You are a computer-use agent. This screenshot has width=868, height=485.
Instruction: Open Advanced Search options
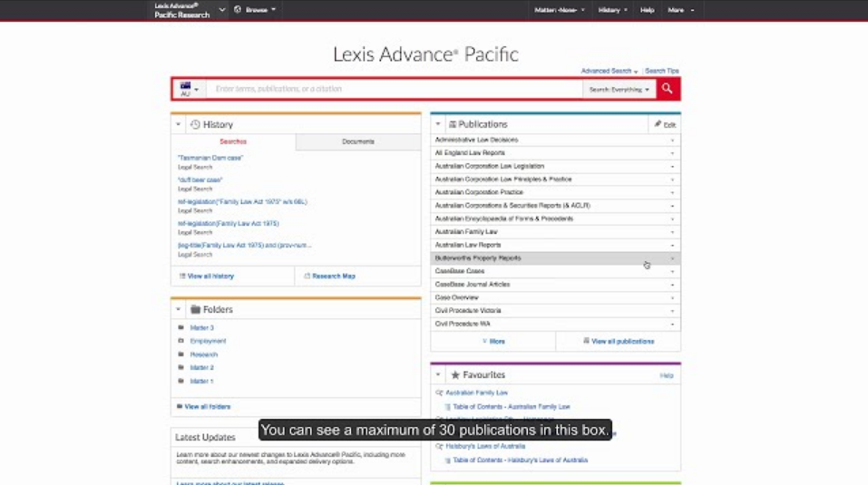coord(609,71)
